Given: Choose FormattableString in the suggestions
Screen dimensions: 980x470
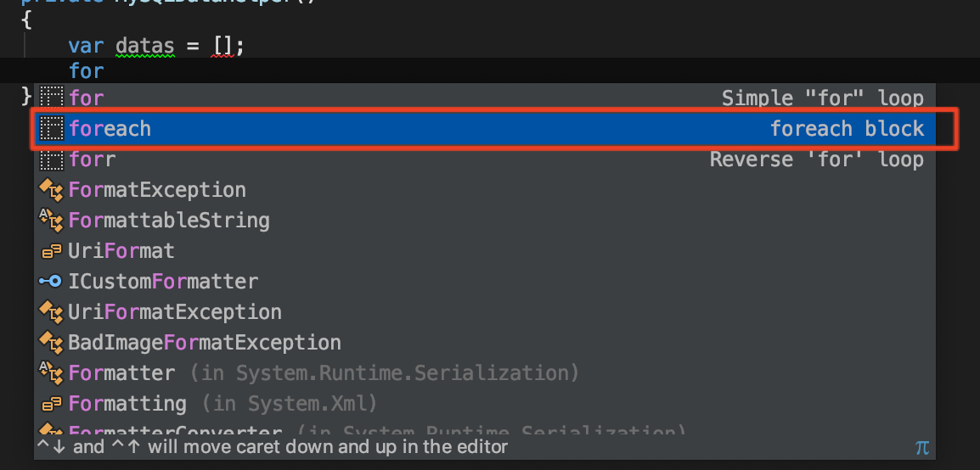Looking at the screenshot, I should click(169, 221).
